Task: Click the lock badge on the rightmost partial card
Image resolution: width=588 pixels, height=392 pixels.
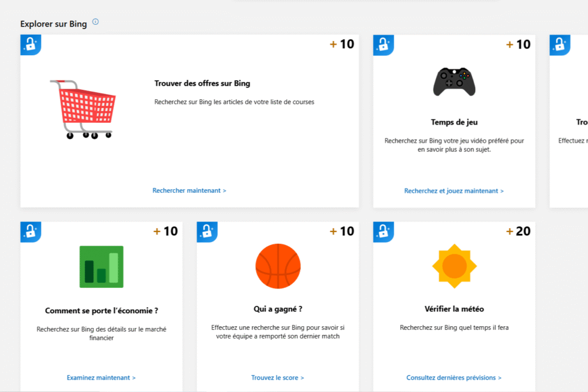Action: click(x=560, y=45)
